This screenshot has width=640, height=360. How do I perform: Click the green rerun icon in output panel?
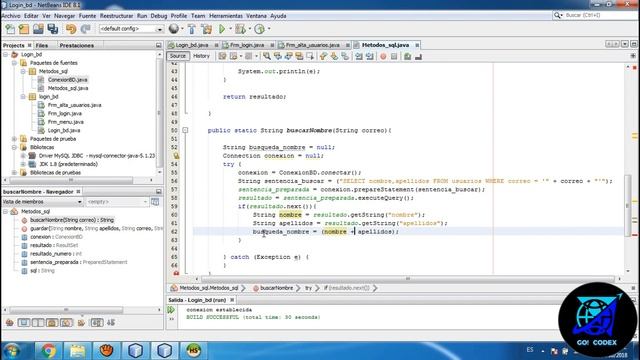[171, 310]
